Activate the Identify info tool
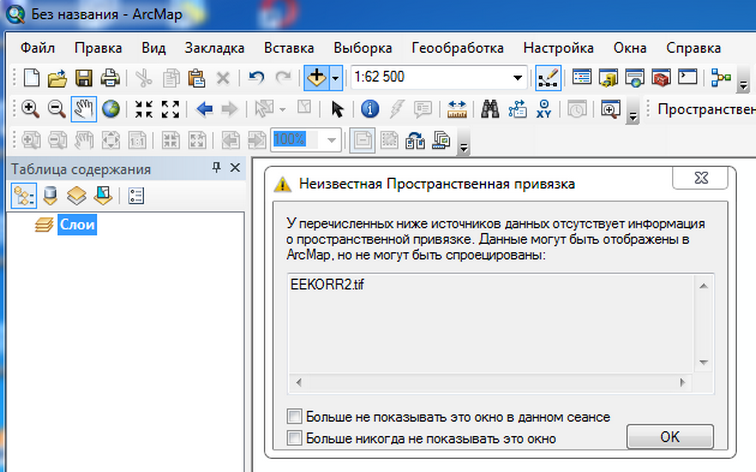756x472 pixels. coord(369,109)
